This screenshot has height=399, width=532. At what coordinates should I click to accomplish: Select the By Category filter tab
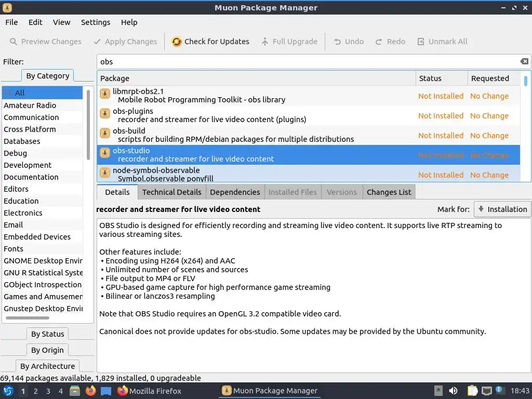[x=47, y=76]
